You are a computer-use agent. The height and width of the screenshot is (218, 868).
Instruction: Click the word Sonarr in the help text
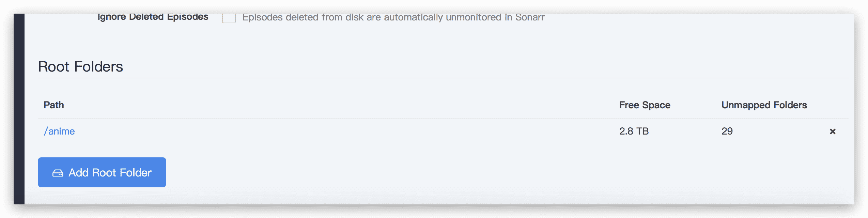point(530,17)
